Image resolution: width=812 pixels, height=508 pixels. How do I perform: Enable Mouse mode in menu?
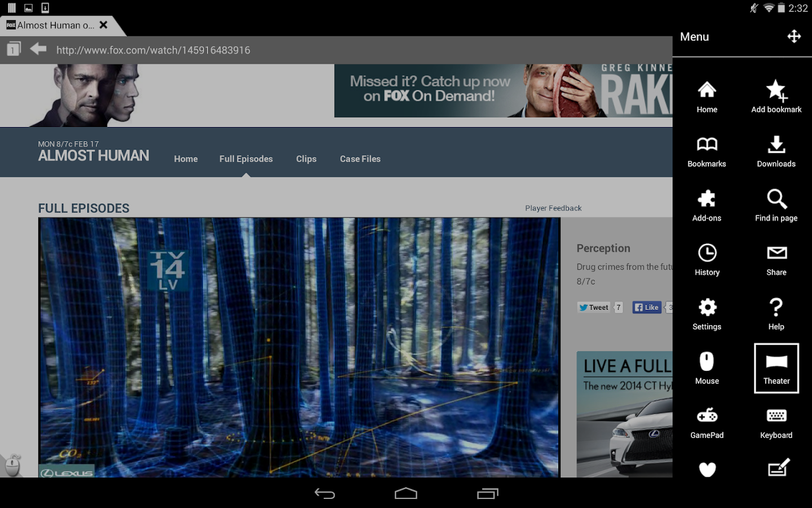click(707, 369)
